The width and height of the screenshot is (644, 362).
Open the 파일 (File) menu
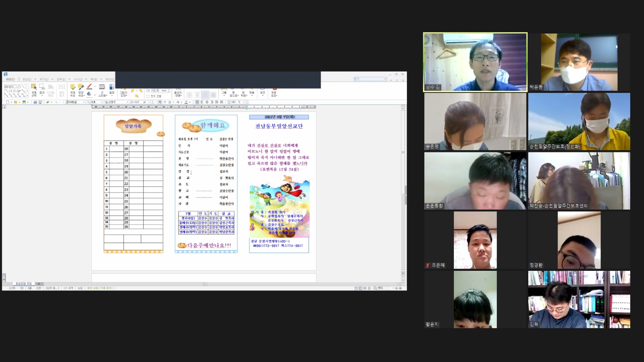pos(10,79)
